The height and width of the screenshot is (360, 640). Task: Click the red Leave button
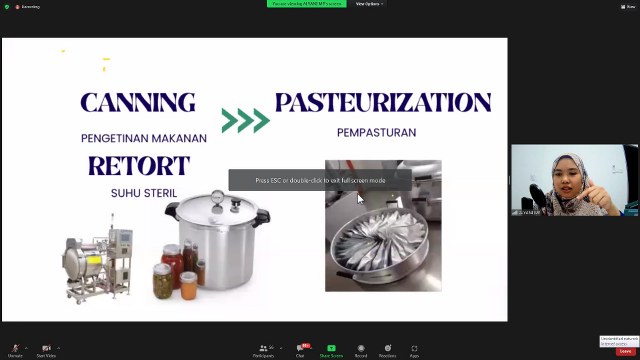(x=625, y=351)
